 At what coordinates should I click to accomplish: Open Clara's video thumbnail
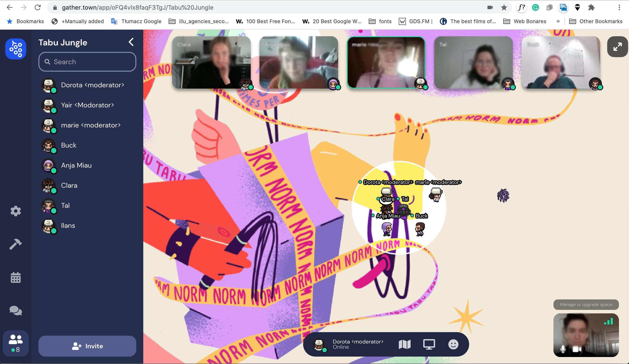pyautogui.click(x=211, y=62)
